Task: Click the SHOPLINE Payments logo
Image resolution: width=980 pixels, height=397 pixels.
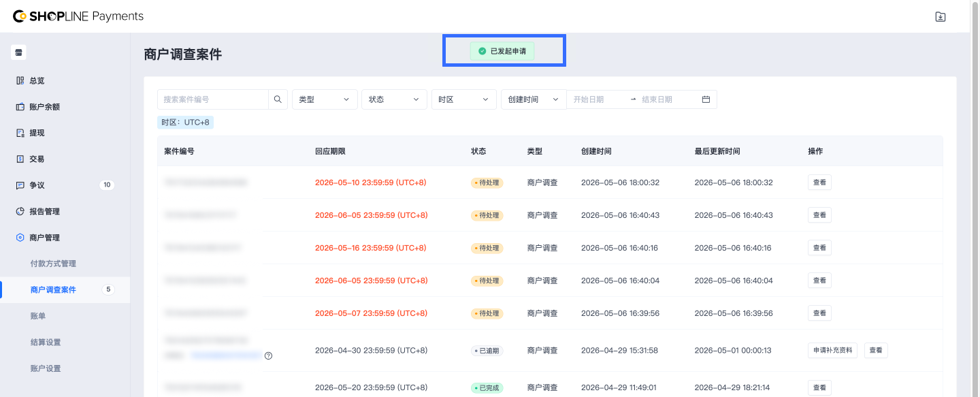Action: pyautogui.click(x=78, y=16)
